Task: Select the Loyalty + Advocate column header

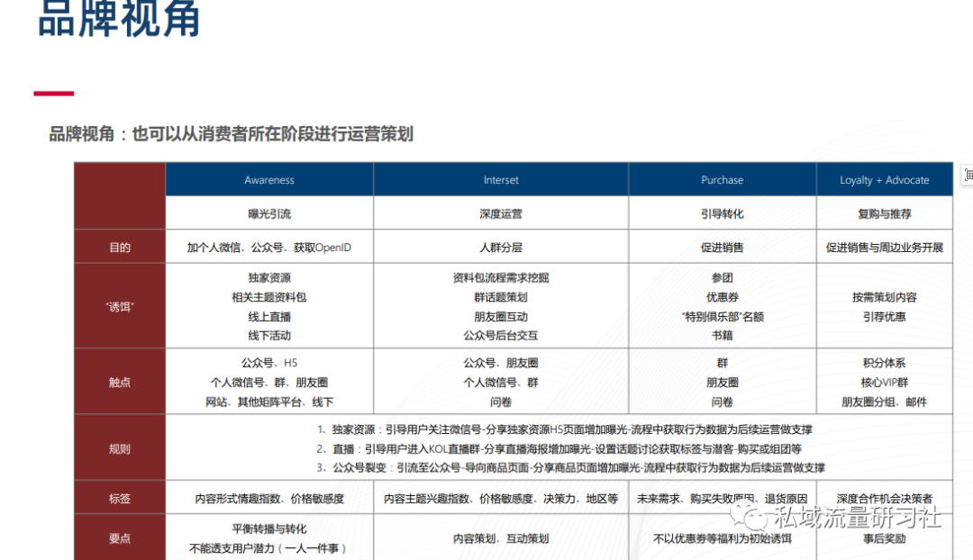Action: [x=885, y=180]
